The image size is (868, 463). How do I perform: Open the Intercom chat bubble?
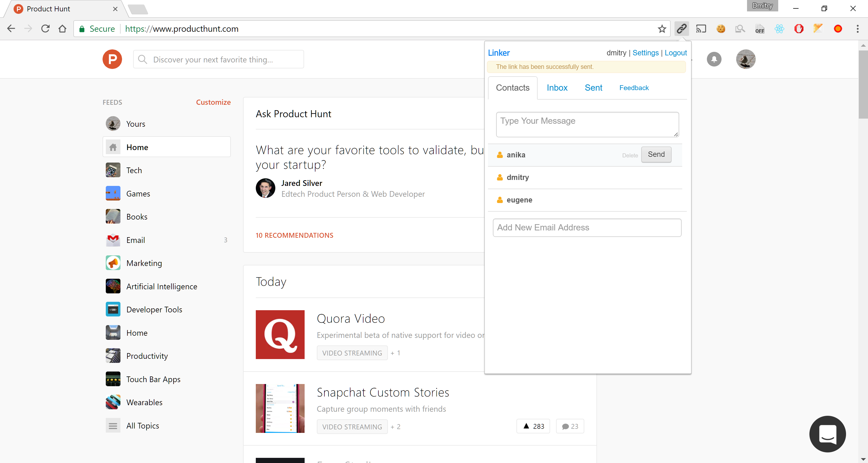[827, 434]
